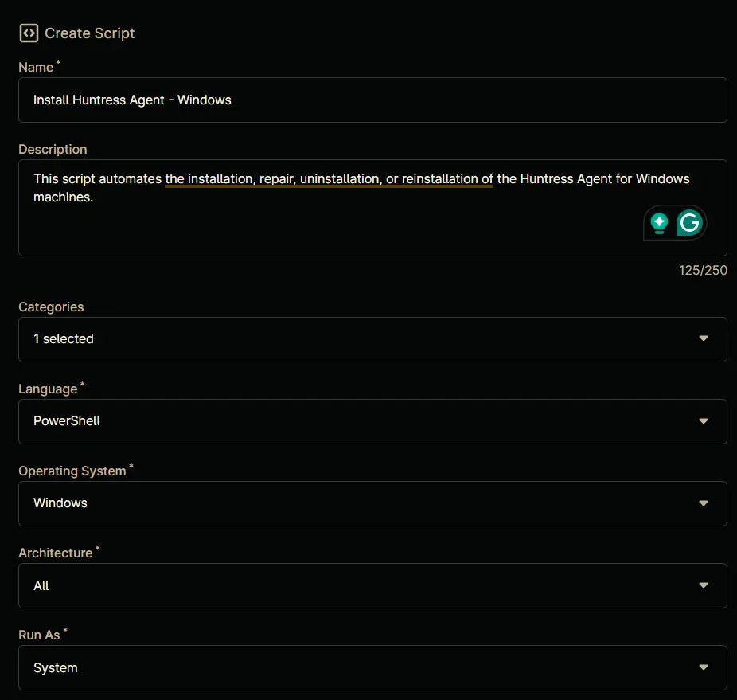Click into the Description text area
This screenshot has width=737, height=700.
(x=372, y=208)
